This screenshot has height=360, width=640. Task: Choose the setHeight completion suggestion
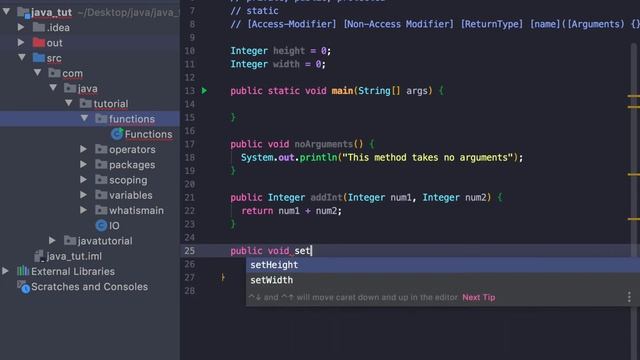point(443,265)
